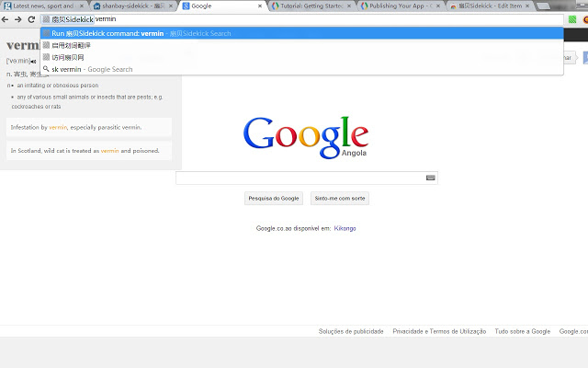Open the cut-off 'Google.com' footer link
The height and width of the screenshot is (368, 588).
[573, 331]
